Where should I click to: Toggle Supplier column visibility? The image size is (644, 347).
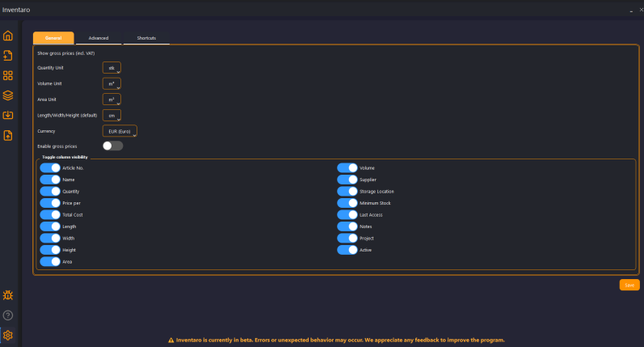coord(347,180)
